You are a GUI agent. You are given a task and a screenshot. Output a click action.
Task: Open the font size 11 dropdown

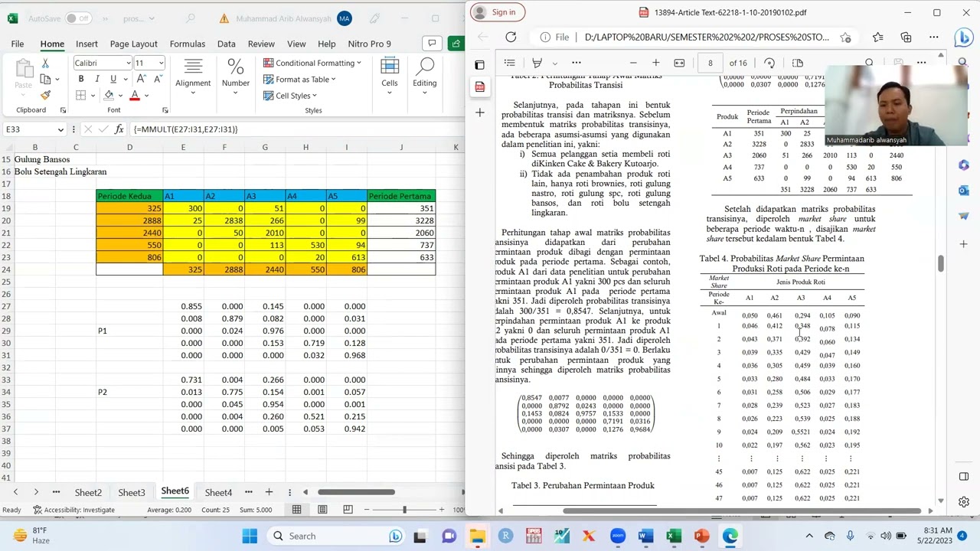(160, 64)
